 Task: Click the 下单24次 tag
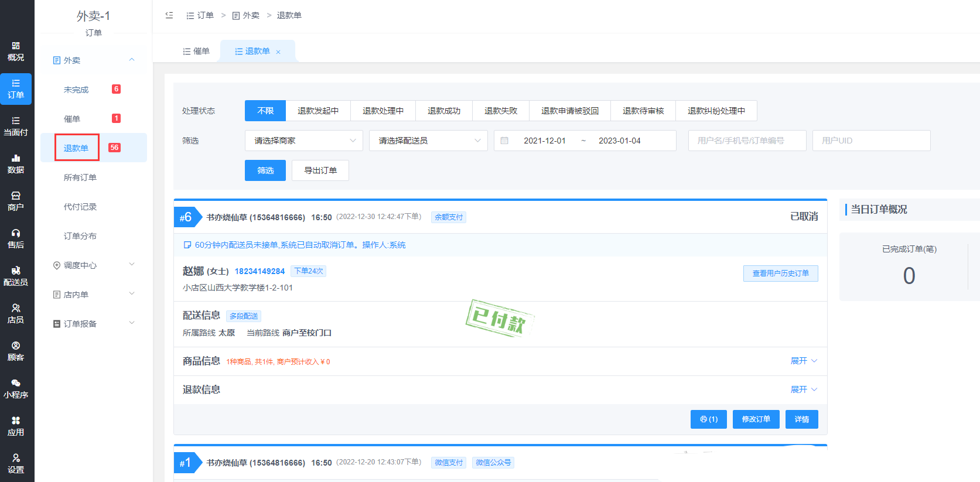tap(309, 271)
